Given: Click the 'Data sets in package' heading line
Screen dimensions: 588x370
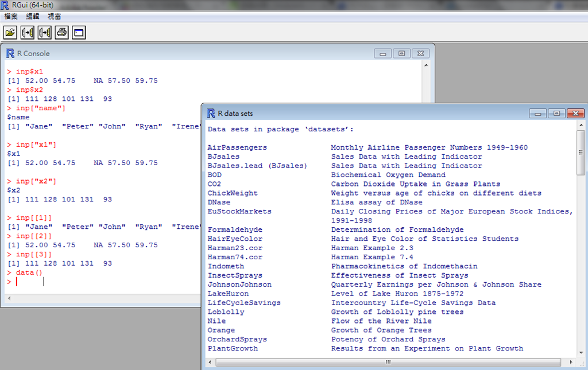Looking at the screenshot, I should [x=280, y=129].
